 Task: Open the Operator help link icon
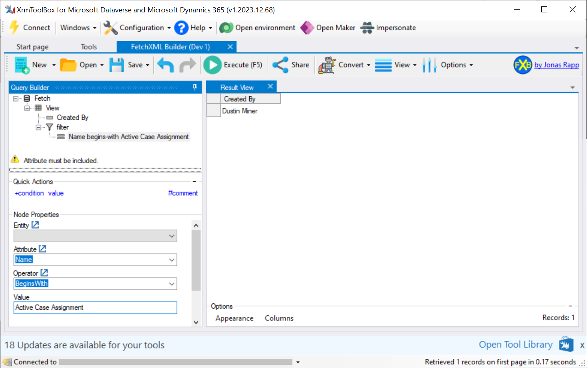(x=44, y=273)
